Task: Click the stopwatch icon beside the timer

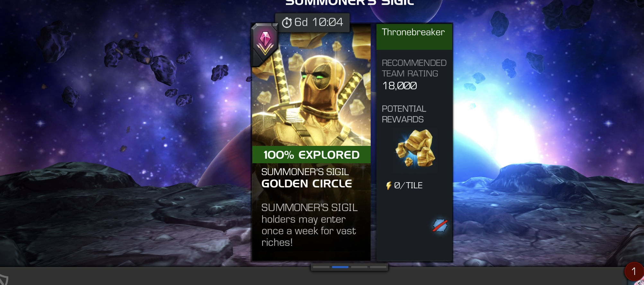Action: pos(287,22)
